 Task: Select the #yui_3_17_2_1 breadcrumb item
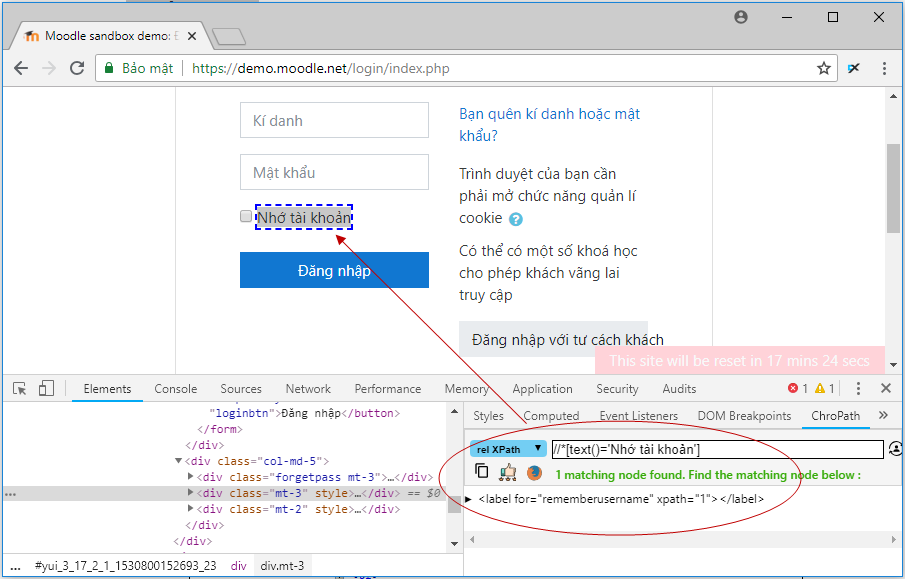[125, 566]
